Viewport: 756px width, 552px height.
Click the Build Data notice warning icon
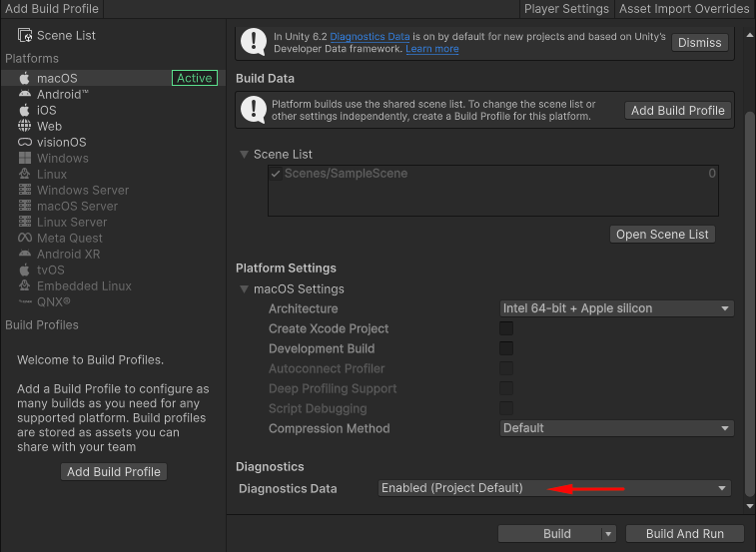[x=254, y=110]
